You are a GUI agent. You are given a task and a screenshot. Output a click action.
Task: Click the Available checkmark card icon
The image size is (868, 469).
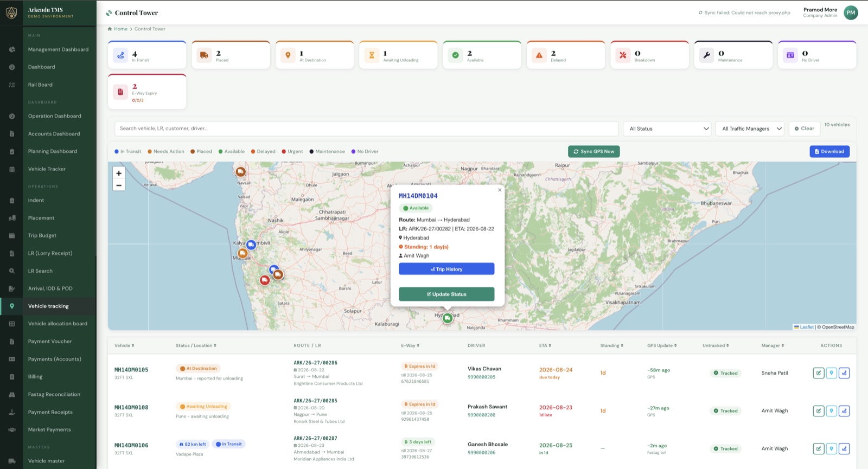pyautogui.click(x=456, y=55)
